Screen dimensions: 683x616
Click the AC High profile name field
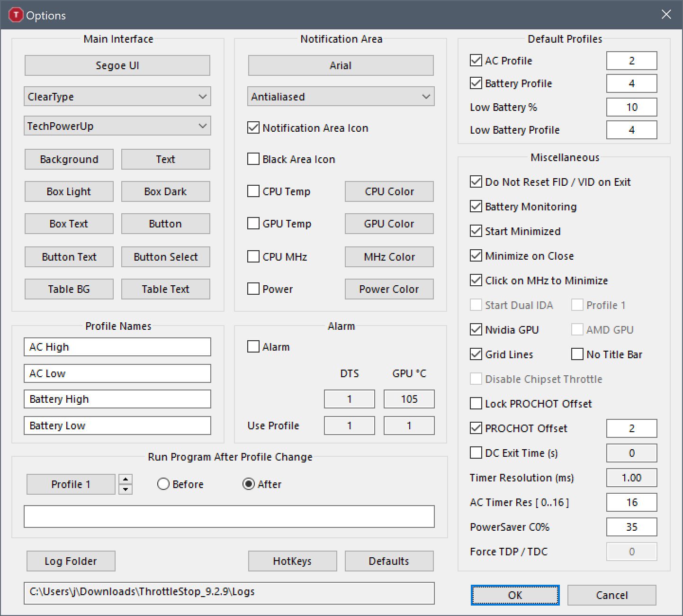(117, 347)
